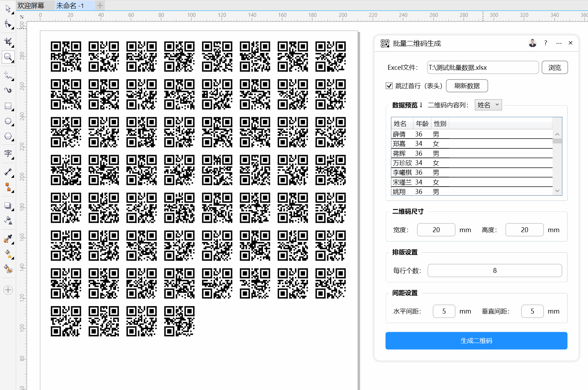Select the Crop tool

tap(8, 42)
